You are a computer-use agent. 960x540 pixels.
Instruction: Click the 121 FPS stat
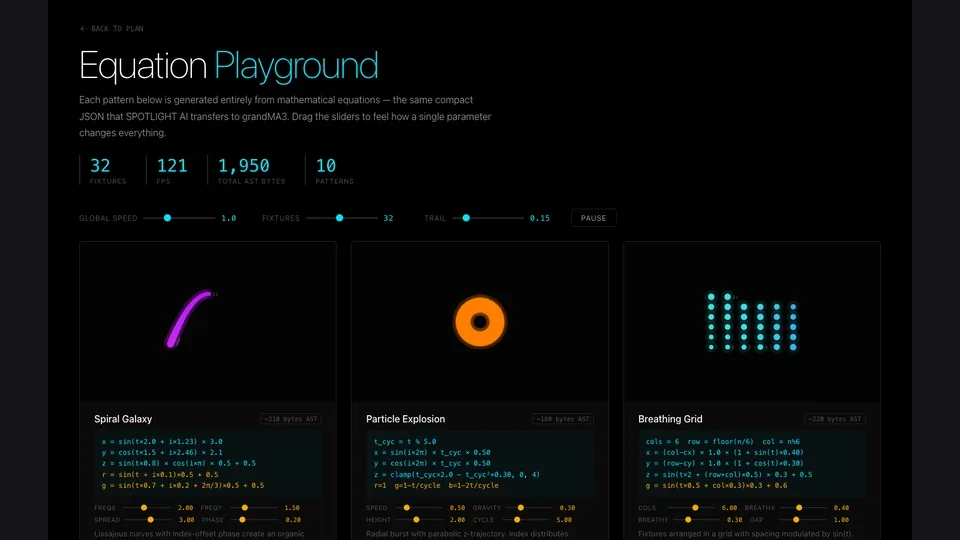click(172, 170)
